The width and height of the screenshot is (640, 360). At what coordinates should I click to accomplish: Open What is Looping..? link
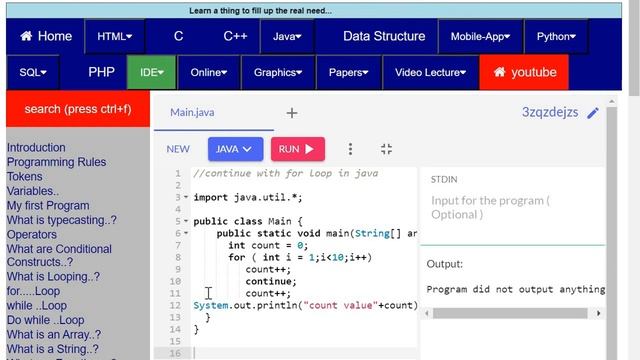[53, 276]
